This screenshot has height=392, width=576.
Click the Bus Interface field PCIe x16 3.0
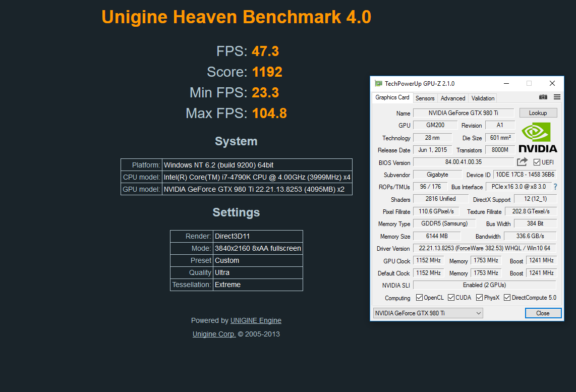(x=519, y=187)
